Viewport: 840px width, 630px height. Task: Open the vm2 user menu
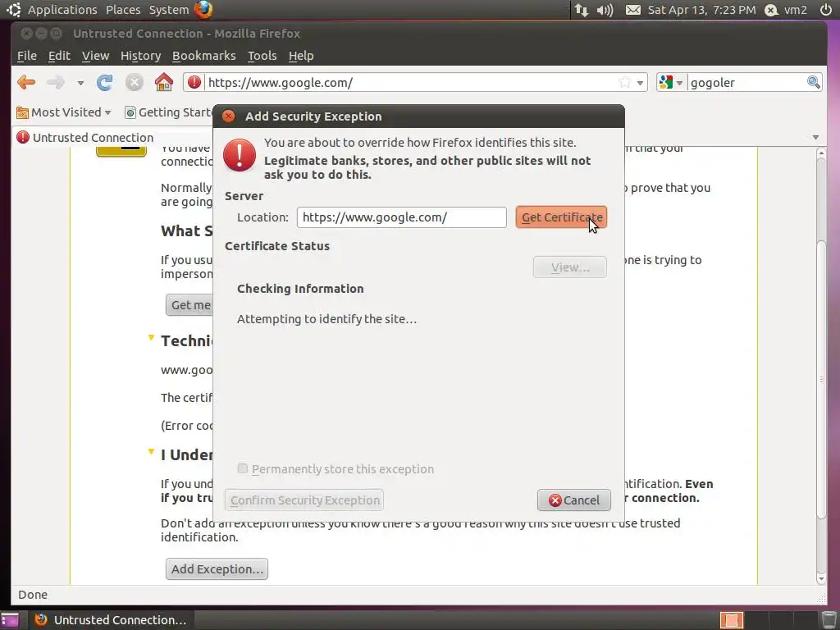click(x=785, y=10)
